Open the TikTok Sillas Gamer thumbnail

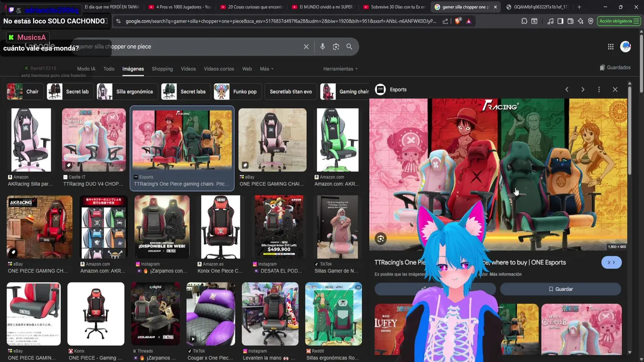(338, 227)
